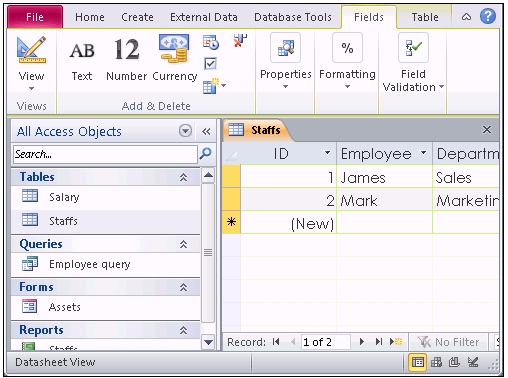Open the Properties dropdown arrow
The height and width of the screenshot is (378, 508).
pyautogui.click(x=285, y=87)
